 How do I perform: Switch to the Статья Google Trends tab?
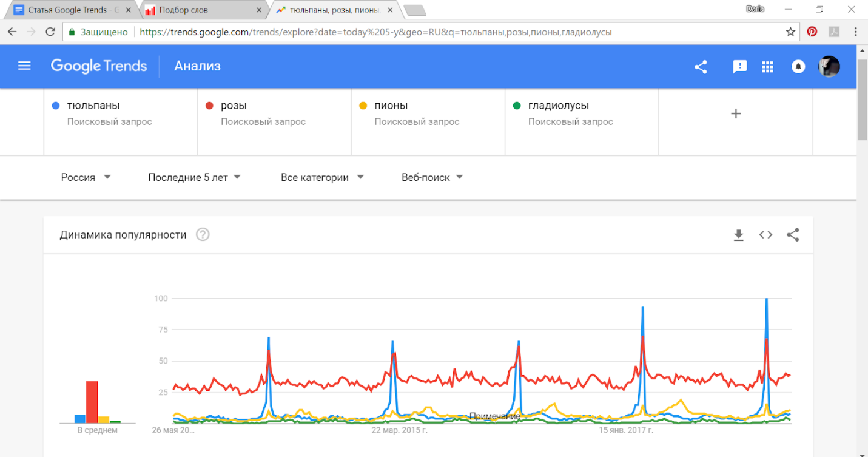point(69,10)
